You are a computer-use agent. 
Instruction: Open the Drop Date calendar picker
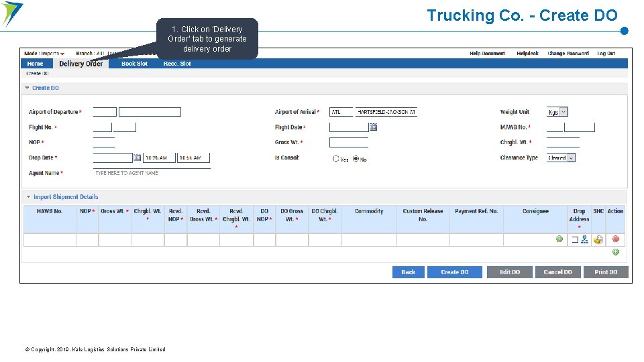[137, 158]
